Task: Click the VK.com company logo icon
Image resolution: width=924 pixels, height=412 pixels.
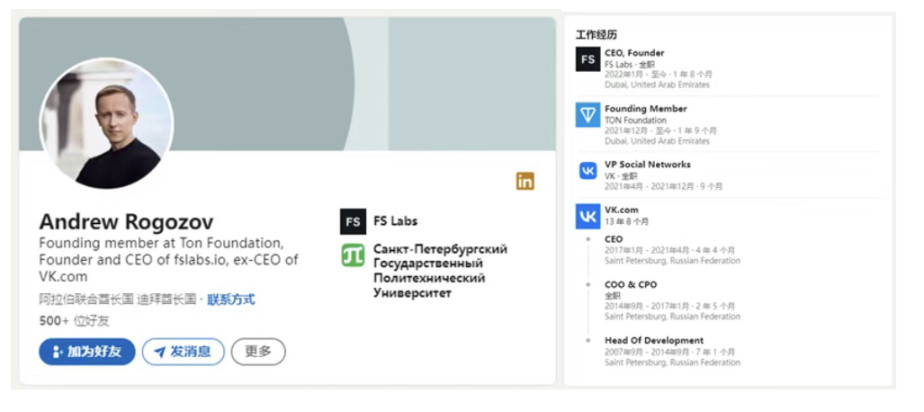Action: pyautogui.click(x=587, y=216)
